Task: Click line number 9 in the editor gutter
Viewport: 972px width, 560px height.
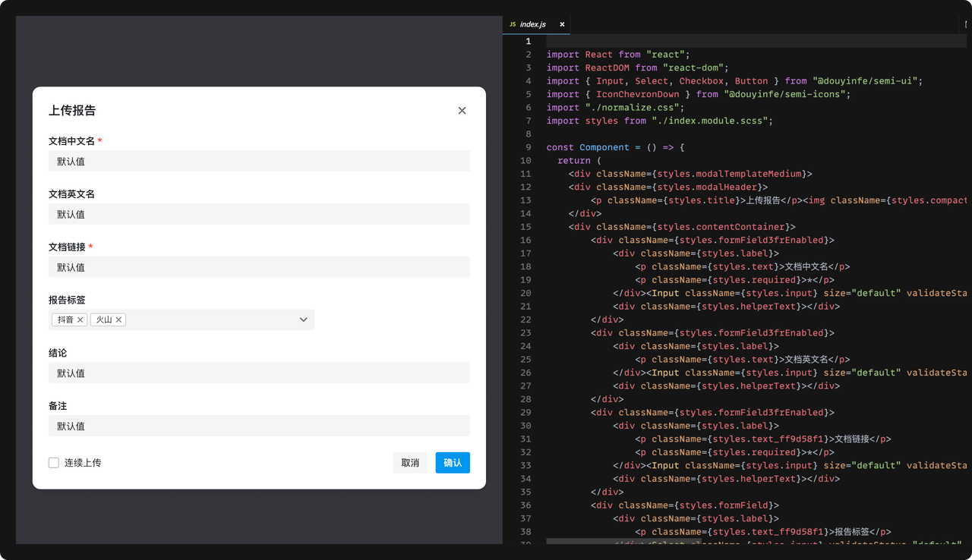Action: [528, 147]
